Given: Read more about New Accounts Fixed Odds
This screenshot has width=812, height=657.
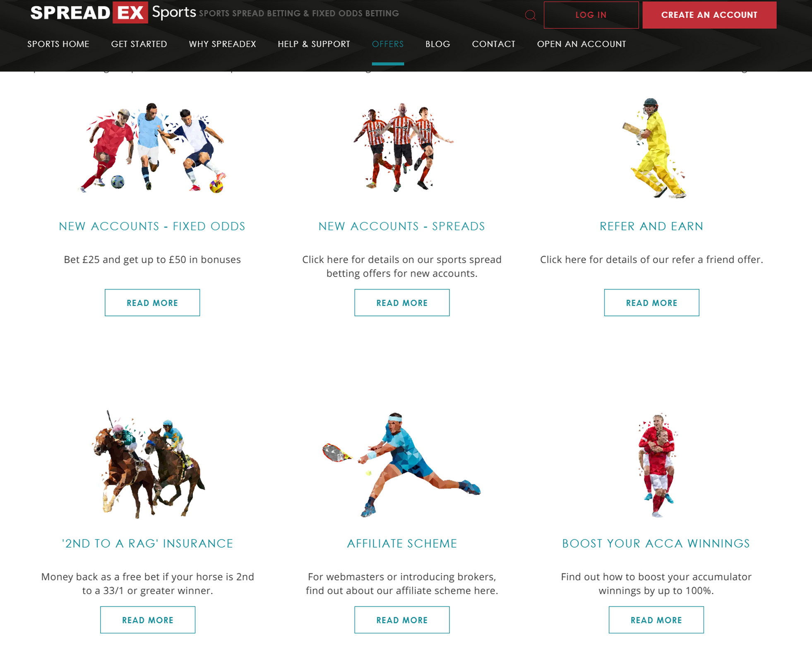Looking at the screenshot, I should 152,303.
